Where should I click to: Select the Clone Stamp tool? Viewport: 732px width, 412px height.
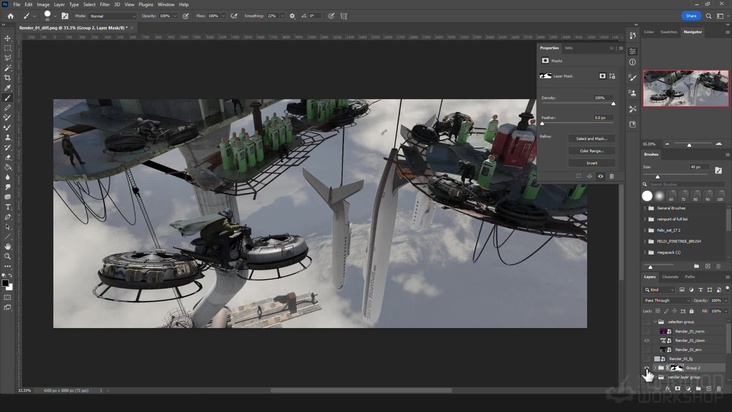pos(7,138)
